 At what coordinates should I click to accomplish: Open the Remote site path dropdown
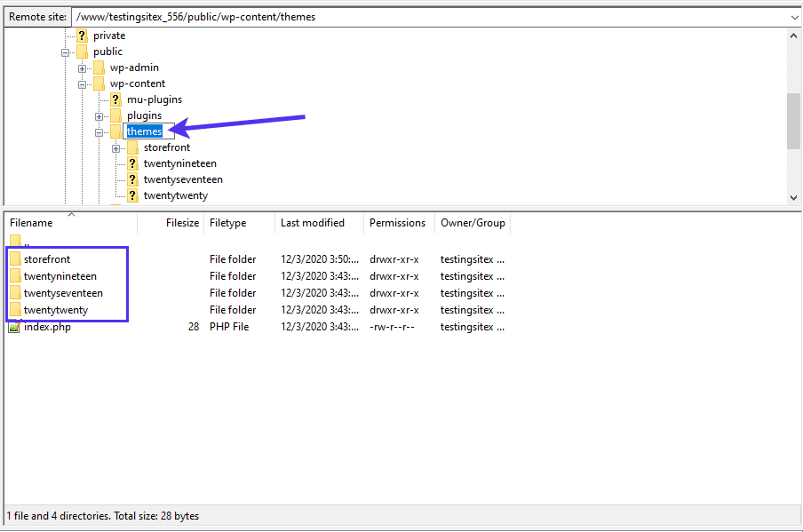pos(793,16)
